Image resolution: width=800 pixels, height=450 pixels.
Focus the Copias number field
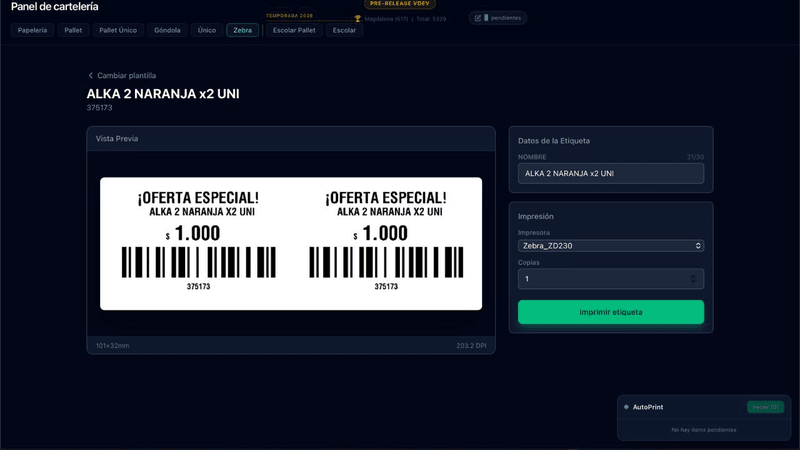(611, 279)
